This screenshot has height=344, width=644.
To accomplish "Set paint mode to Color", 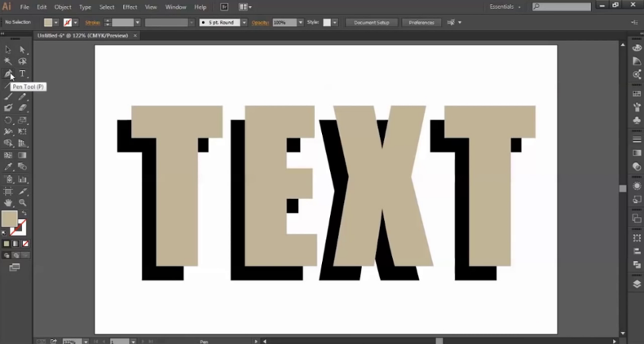I will tap(7, 244).
